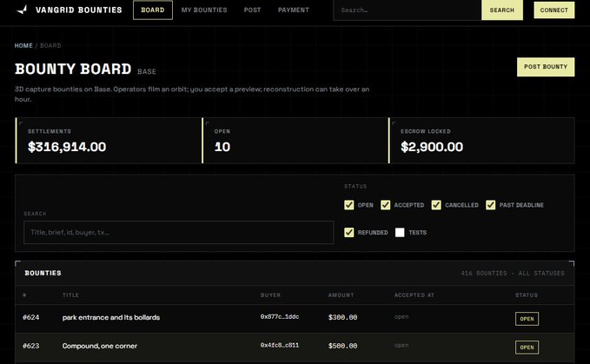Click the Accepted At column header
The height and width of the screenshot is (364, 590).
click(x=414, y=295)
